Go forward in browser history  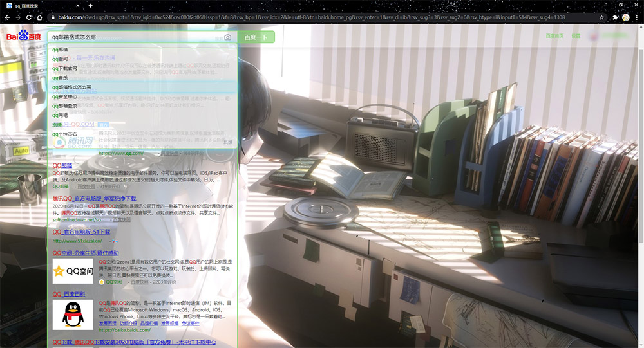[x=17, y=17]
